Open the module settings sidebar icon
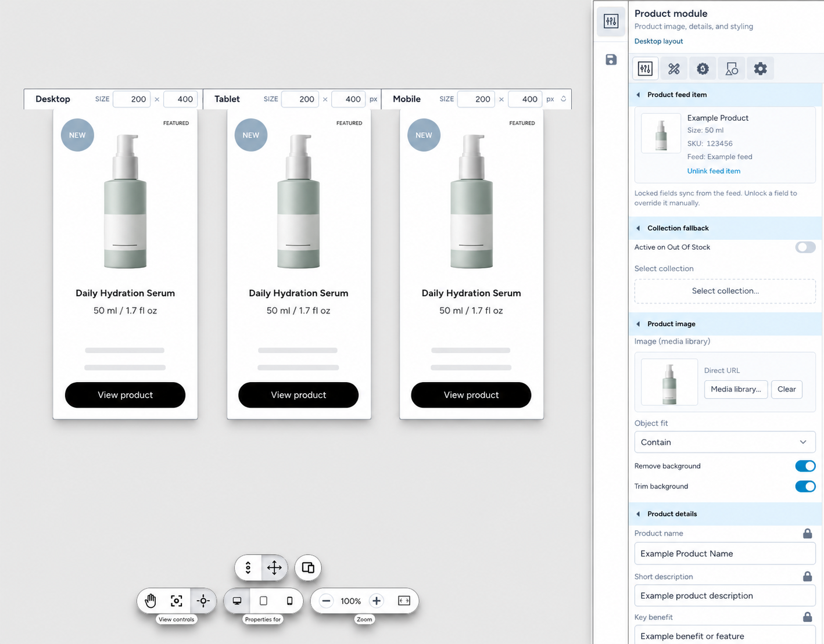The image size is (824, 644). tap(611, 21)
